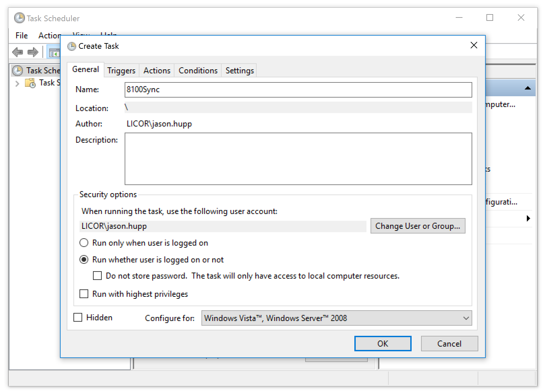This screenshot has width=544, height=392.
Task: Enable the Do not store password checkbox
Action: point(97,276)
